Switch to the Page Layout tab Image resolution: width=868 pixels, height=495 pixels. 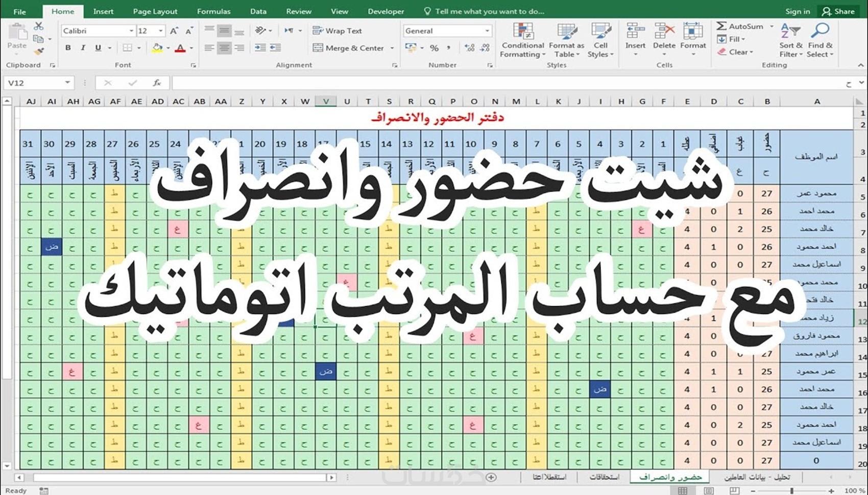coord(155,11)
